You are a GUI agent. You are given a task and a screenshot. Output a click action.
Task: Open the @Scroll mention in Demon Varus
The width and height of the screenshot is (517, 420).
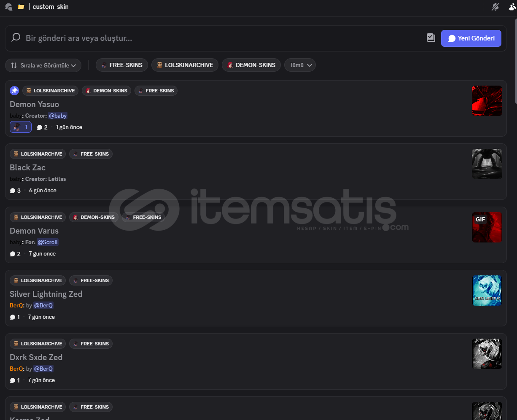48,242
